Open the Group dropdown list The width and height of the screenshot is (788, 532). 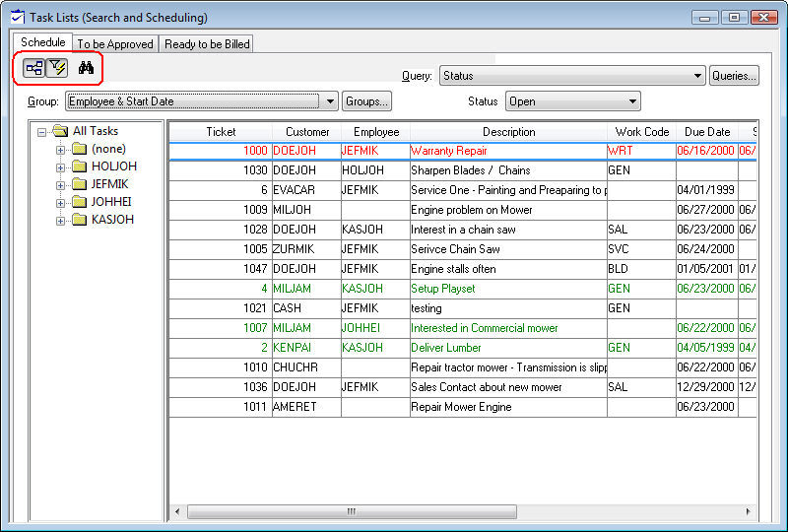[x=329, y=101]
